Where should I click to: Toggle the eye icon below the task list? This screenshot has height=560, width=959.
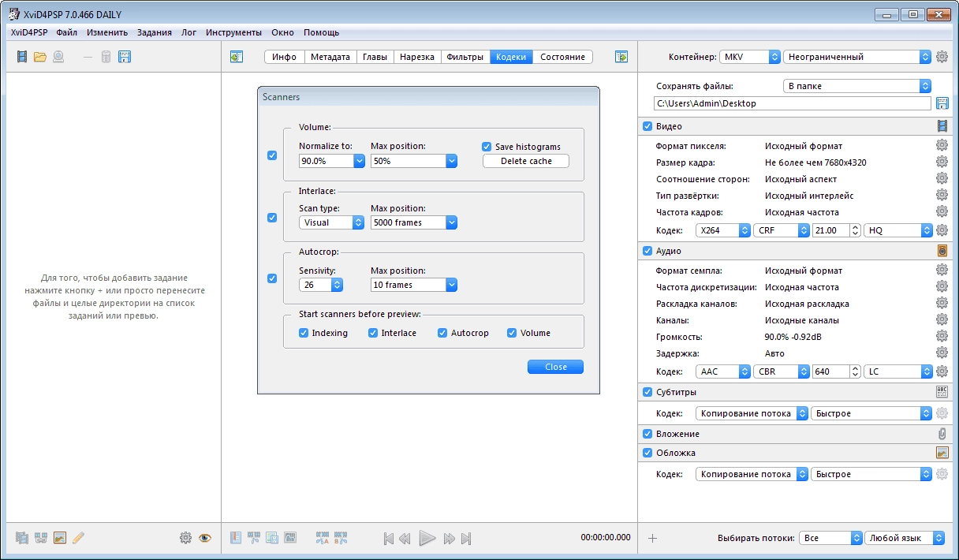point(205,538)
